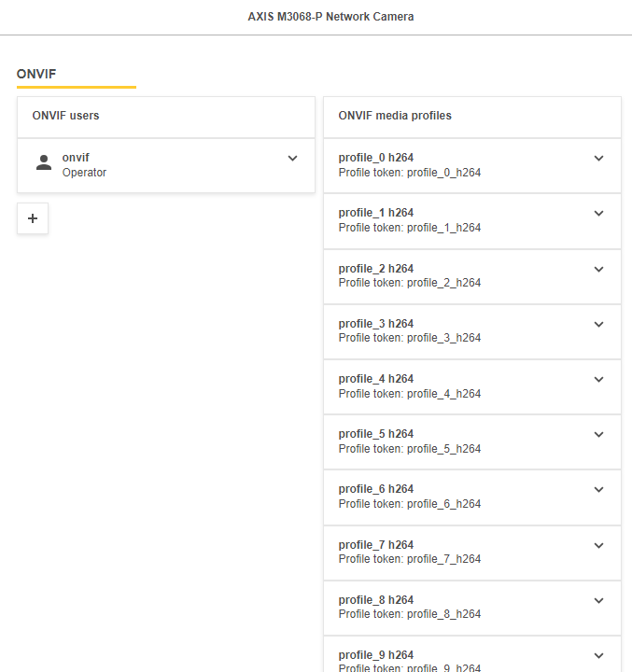Click 'Profile token: profile_3_h264' text
The width and height of the screenshot is (632, 672).
coord(410,338)
